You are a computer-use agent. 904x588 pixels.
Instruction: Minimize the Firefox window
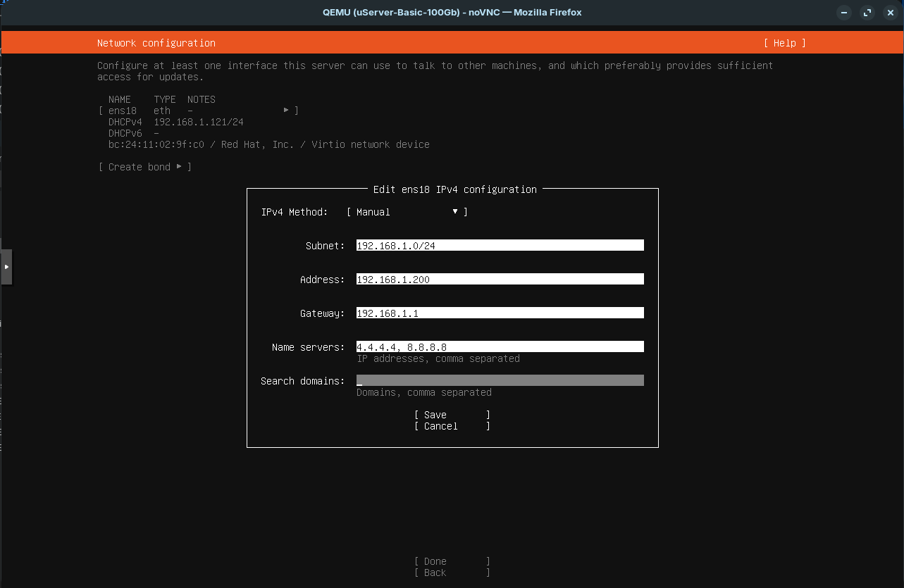[x=844, y=13]
